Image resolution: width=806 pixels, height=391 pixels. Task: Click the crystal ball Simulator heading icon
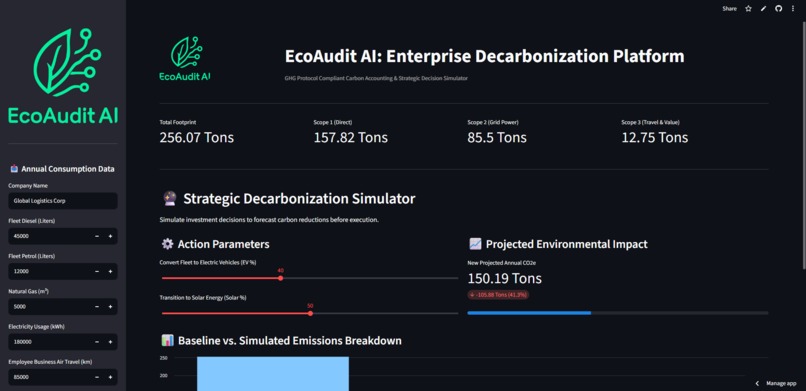(x=169, y=198)
